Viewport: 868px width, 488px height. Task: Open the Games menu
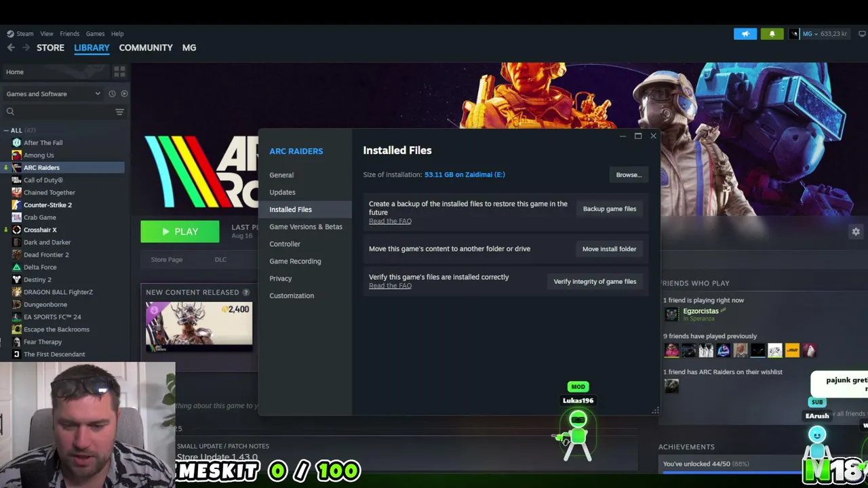coord(95,34)
